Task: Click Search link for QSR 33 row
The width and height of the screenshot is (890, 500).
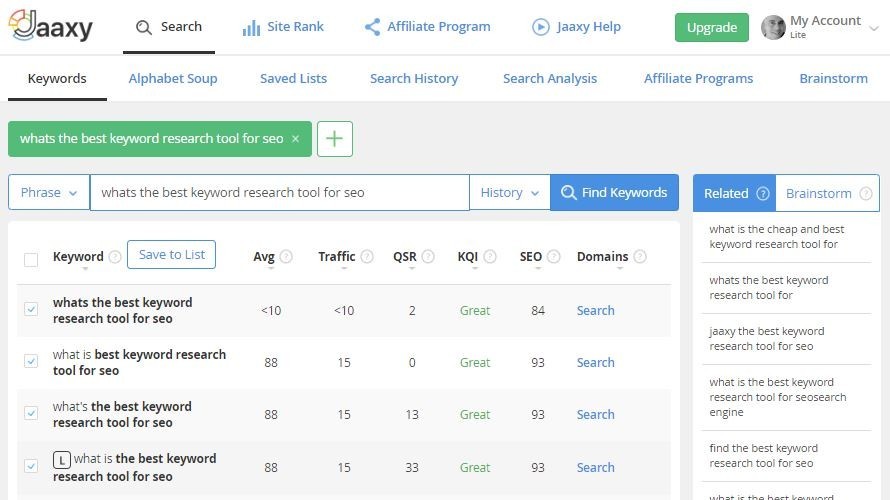Action: click(x=595, y=468)
